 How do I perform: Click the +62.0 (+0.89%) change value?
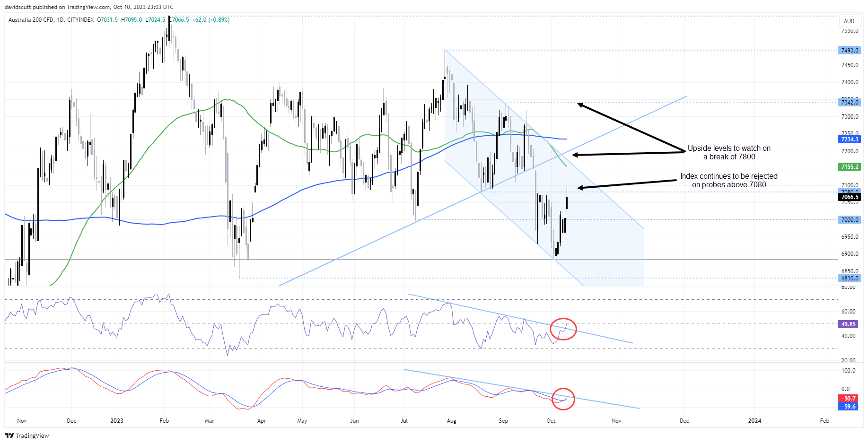(x=211, y=20)
